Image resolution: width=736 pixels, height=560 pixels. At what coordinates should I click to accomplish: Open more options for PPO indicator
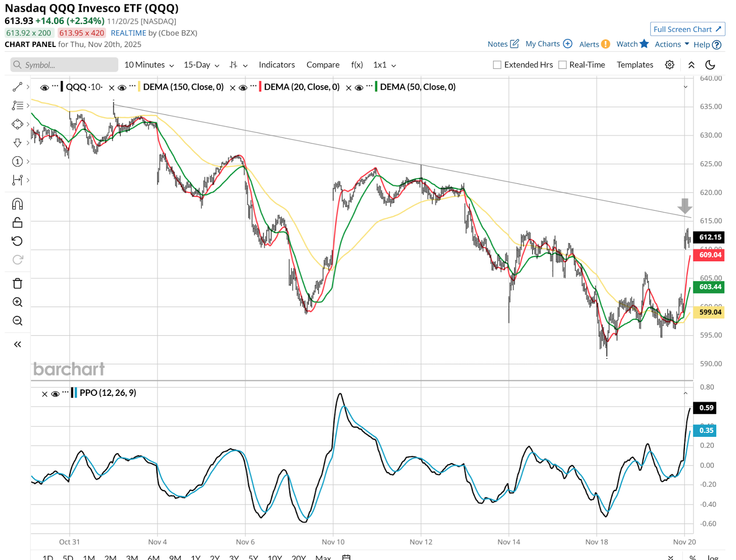66,393
